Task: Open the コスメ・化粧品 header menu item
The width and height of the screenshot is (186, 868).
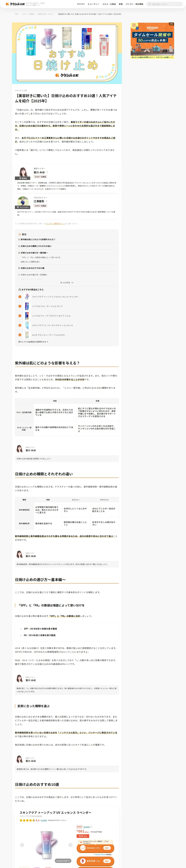Action: point(109,4)
